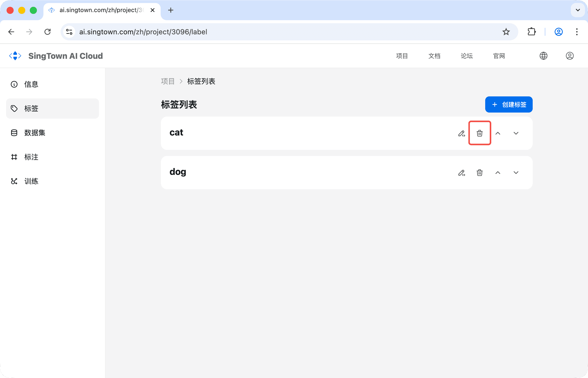Open the 标注 sidebar section
The width and height of the screenshot is (588, 378).
point(31,157)
